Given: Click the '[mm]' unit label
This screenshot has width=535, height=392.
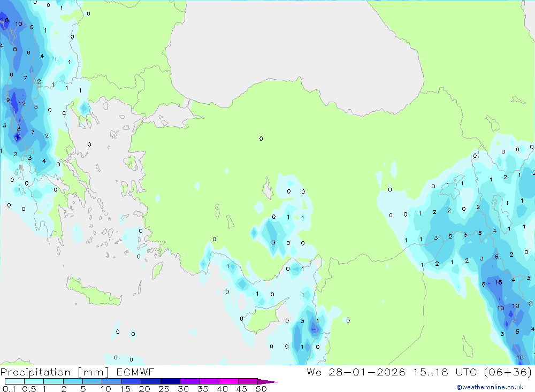Looking at the screenshot, I should point(94,372).
